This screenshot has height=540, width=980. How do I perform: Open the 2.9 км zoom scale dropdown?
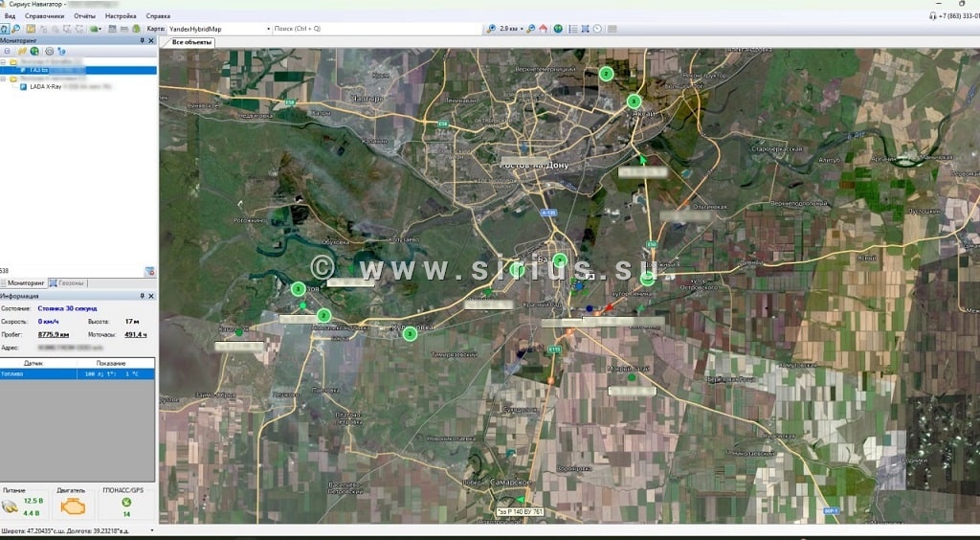[523, 29]
